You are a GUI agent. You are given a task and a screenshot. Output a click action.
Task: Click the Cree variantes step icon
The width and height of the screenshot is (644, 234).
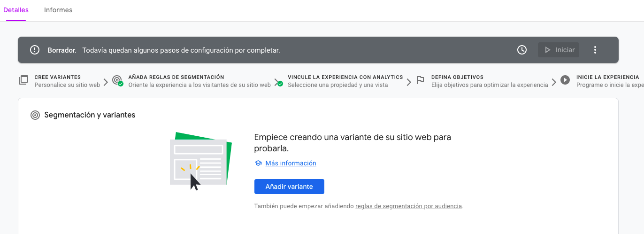[23, 80]
